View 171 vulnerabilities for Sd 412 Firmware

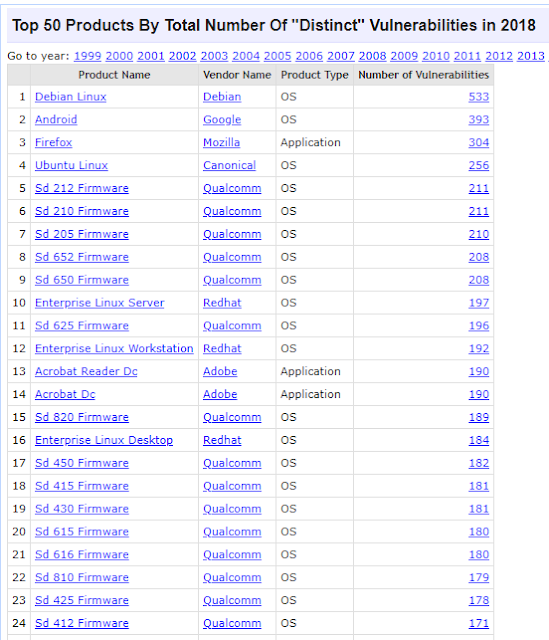479,623
